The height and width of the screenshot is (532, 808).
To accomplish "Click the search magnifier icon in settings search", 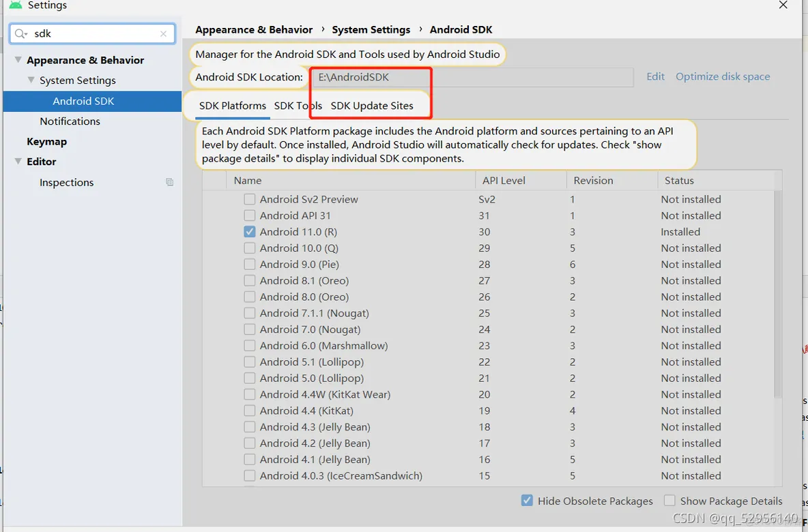I will (x=20, y=34).
